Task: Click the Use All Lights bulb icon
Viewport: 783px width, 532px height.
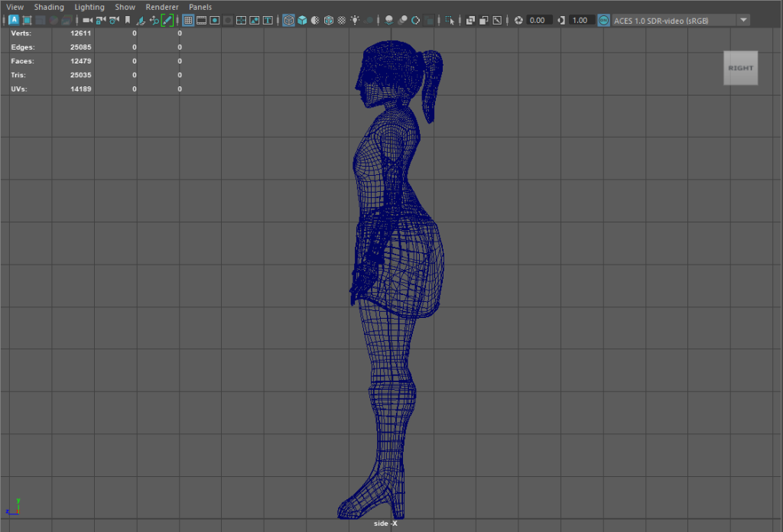Action: tap(355, 21)
